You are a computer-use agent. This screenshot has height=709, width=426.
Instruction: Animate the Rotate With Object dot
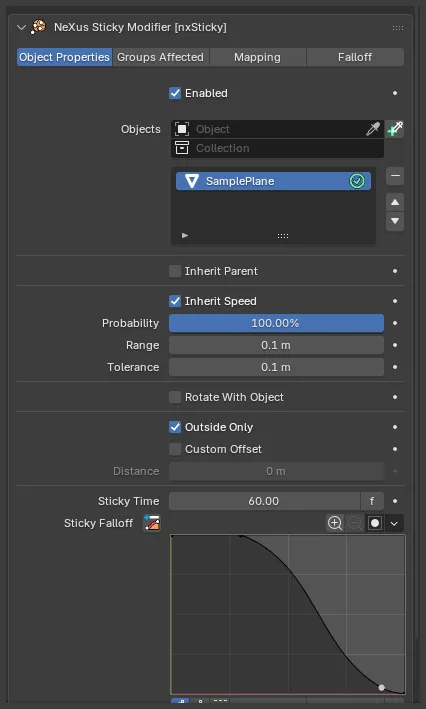click(395, 397)
